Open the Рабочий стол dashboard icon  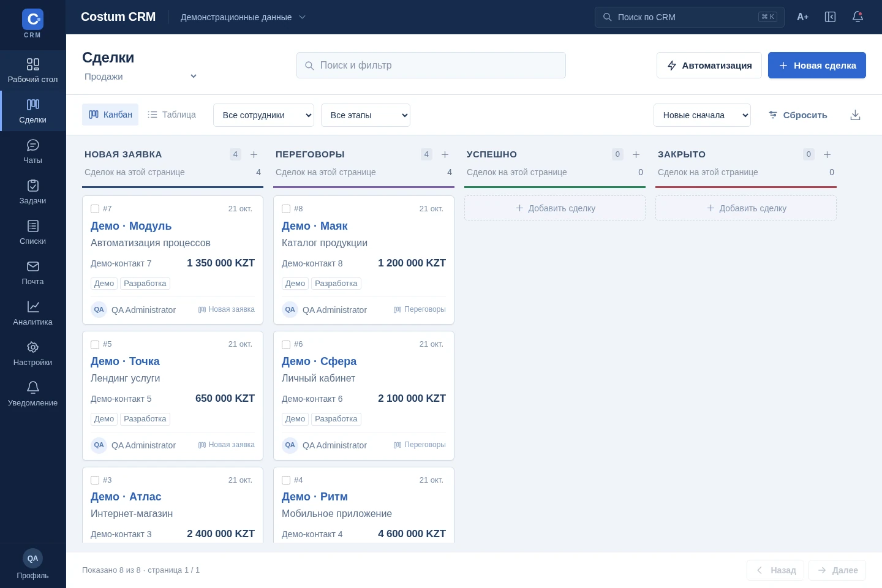pyautogui.click(x=33, y=64)
